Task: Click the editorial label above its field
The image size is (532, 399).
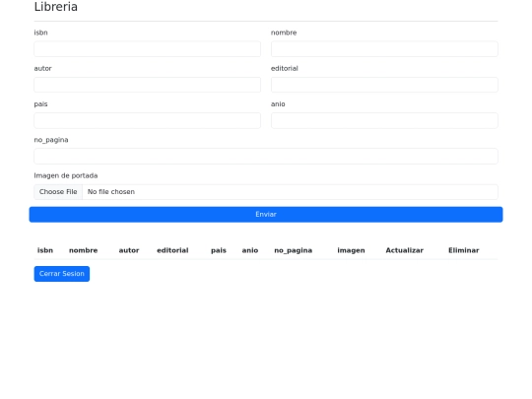Action: (x=285, y=68)
